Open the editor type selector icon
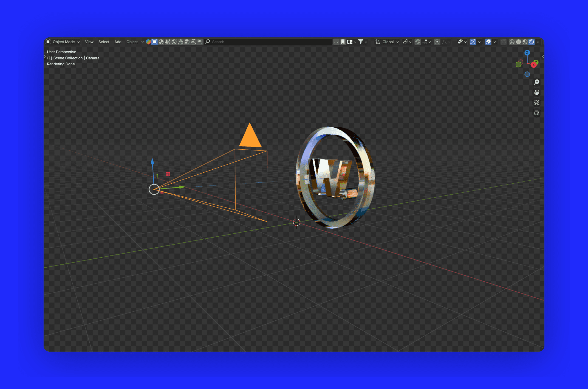 click(x=48, y=42)
